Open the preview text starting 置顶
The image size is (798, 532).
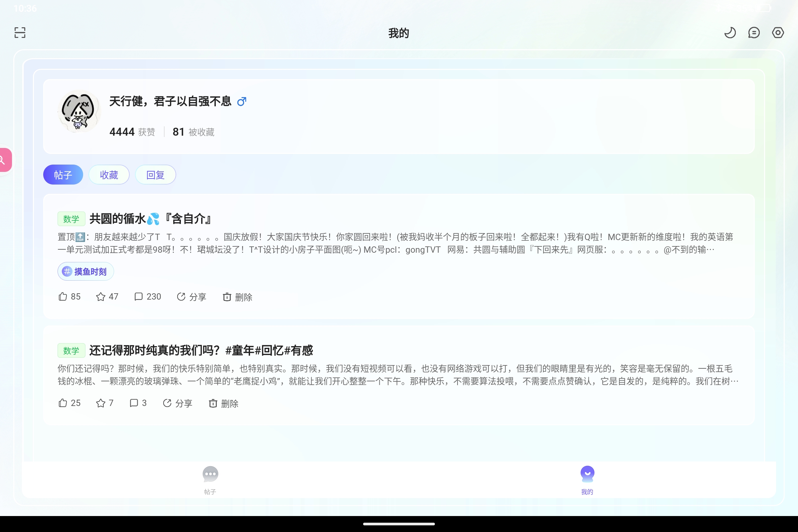395,243
